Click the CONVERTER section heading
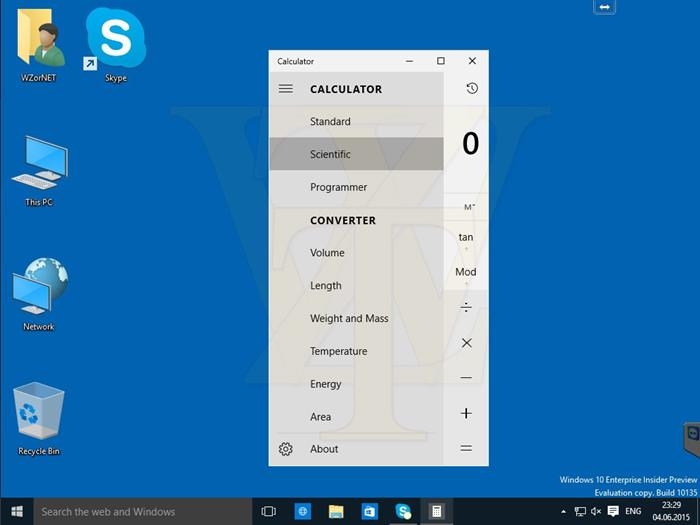 (343, 221)
